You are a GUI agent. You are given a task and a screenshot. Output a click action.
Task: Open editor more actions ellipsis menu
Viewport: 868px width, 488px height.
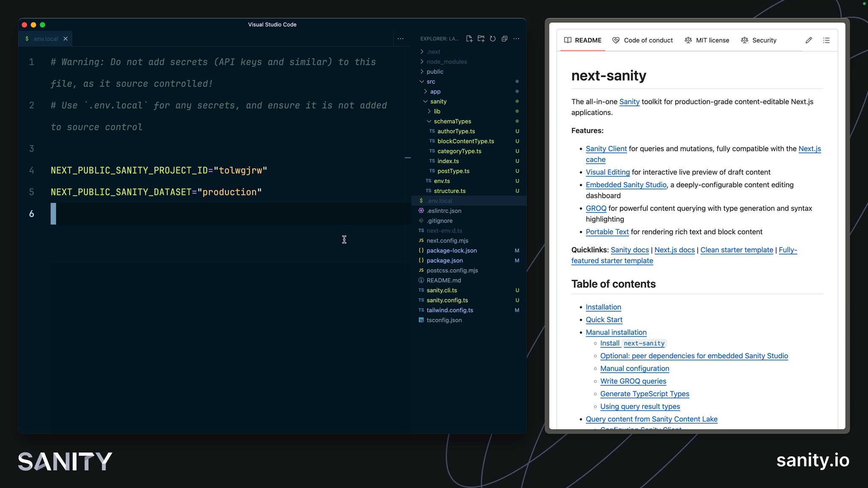coord(401,39)
